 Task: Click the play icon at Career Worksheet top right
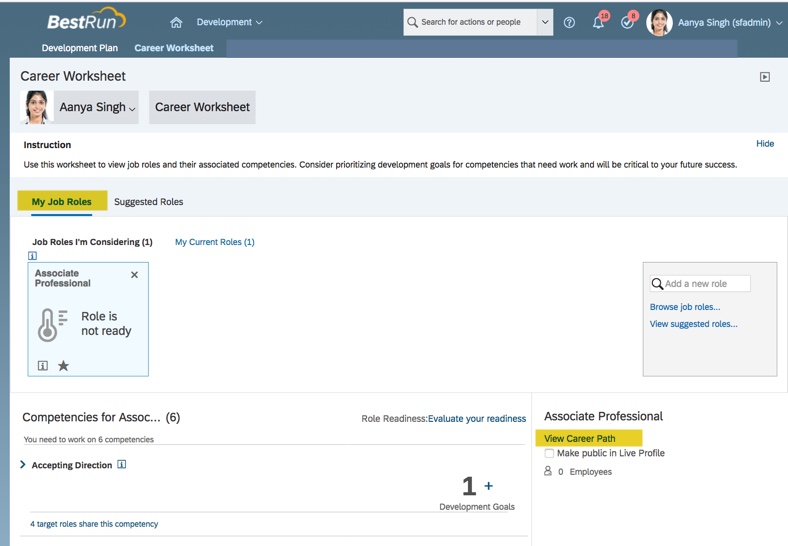click(765, 77)
